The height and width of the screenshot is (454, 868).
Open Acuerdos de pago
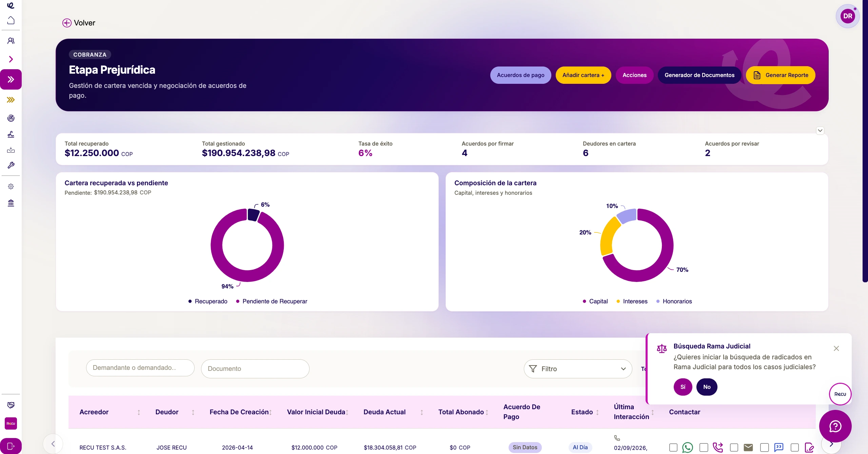tap(520, 75)
